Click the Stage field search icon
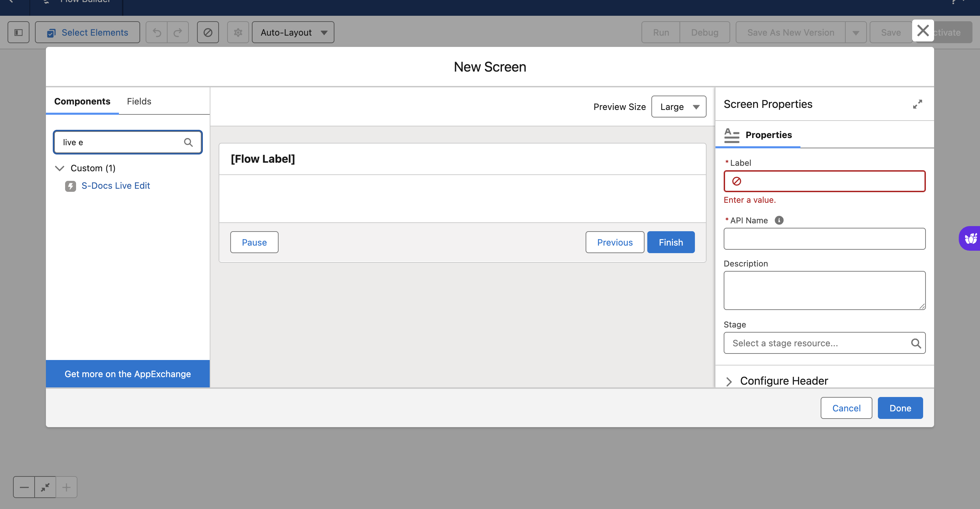Image resolution: width=980 pixels, height=509 pixels. (916, 344)
